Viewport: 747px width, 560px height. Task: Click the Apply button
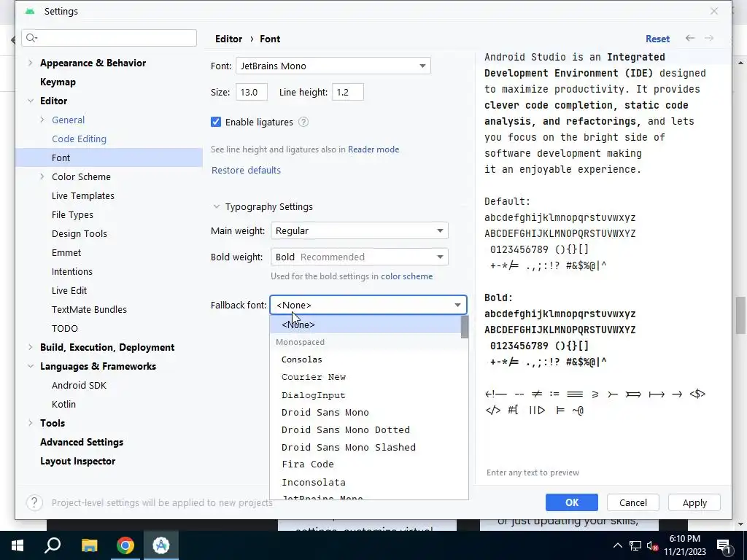click(x=694, y=502)
